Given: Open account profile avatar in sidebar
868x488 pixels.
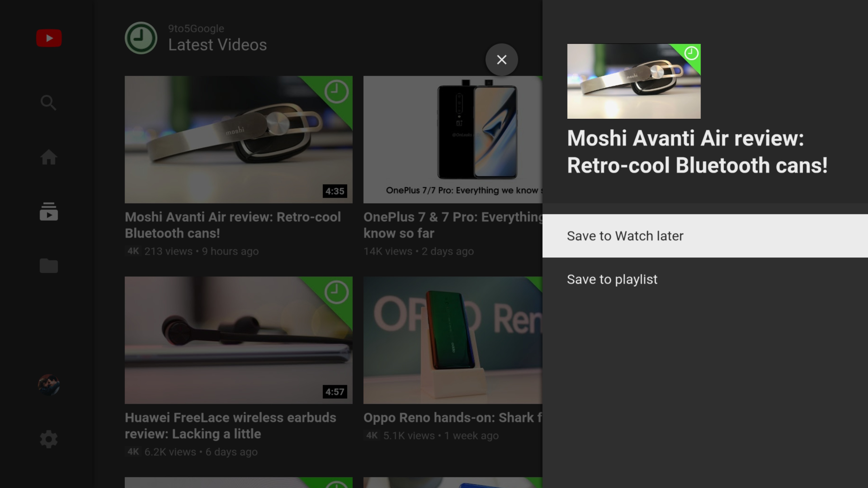Looking at the screenshot, I should (x=49, y=385).
